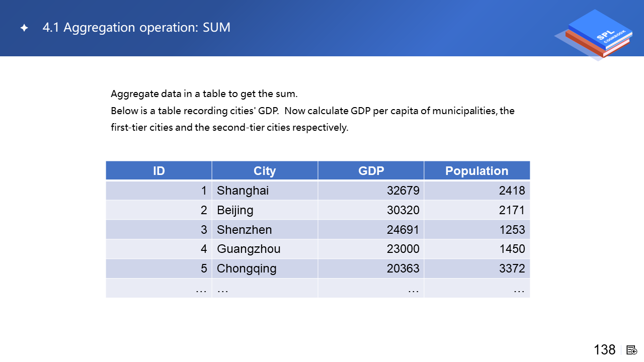Select the slide title '4.1 Aggregation operation: SUM'
644x362 pixels.
[136, 28]
